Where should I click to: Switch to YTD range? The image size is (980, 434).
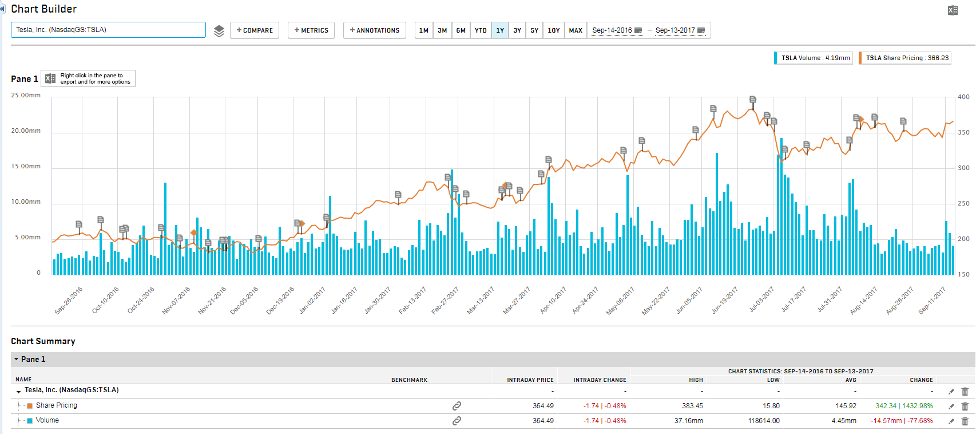[x=481, y=30]
